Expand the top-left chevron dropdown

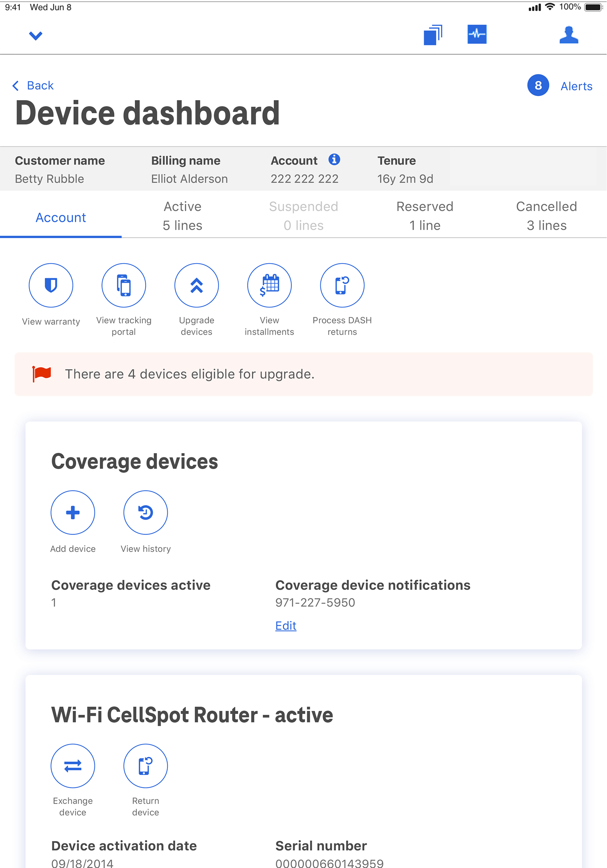35,36
